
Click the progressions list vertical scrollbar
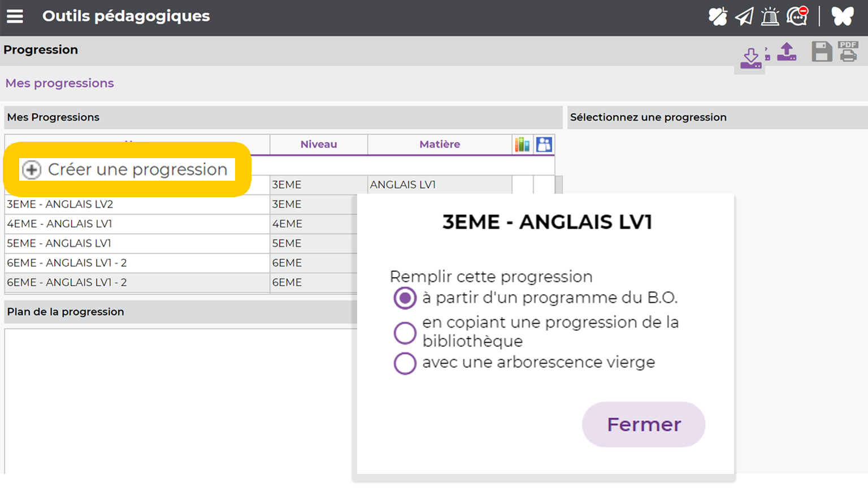(x=559, y=185)
